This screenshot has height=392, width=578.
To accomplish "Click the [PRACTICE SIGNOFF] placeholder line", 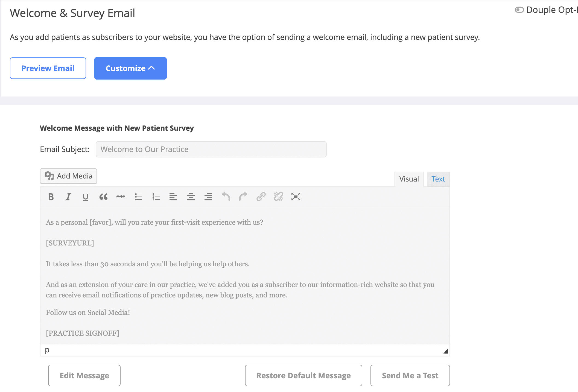I will 83,333.
